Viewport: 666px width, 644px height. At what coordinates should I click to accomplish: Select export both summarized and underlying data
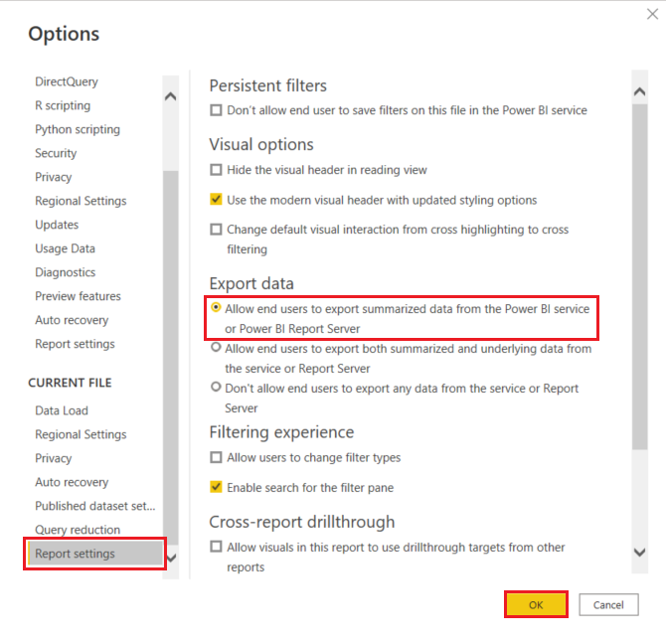click(216, 349)
